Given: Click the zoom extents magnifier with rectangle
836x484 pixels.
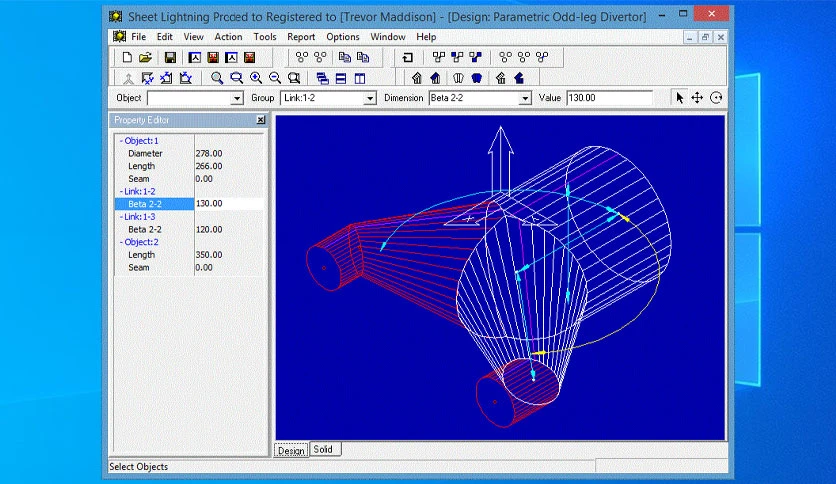Looking at the screenshot, I should pos(294,78).
